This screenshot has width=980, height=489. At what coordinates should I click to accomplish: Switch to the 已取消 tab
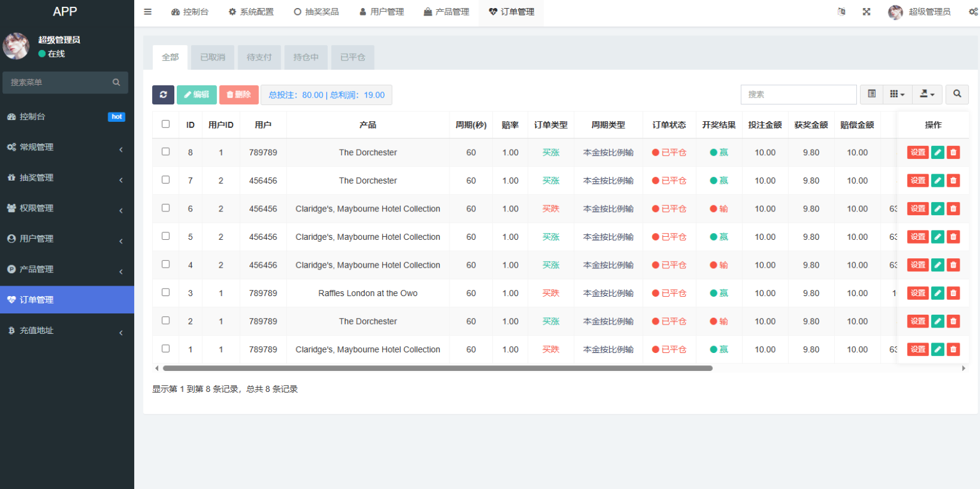pos(213,57)
